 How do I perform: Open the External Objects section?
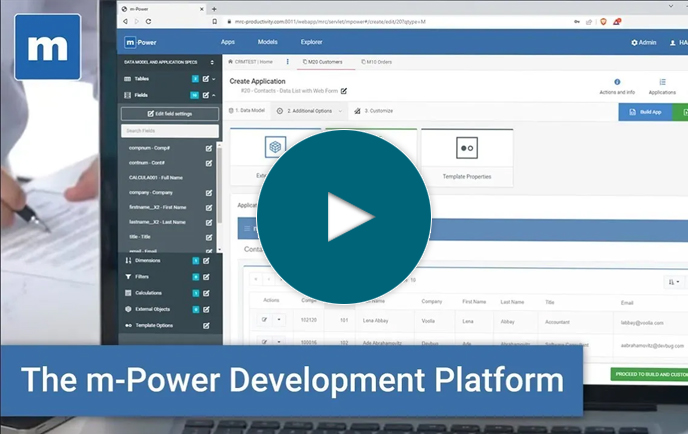pyautogui.click(x=152, y=309)
